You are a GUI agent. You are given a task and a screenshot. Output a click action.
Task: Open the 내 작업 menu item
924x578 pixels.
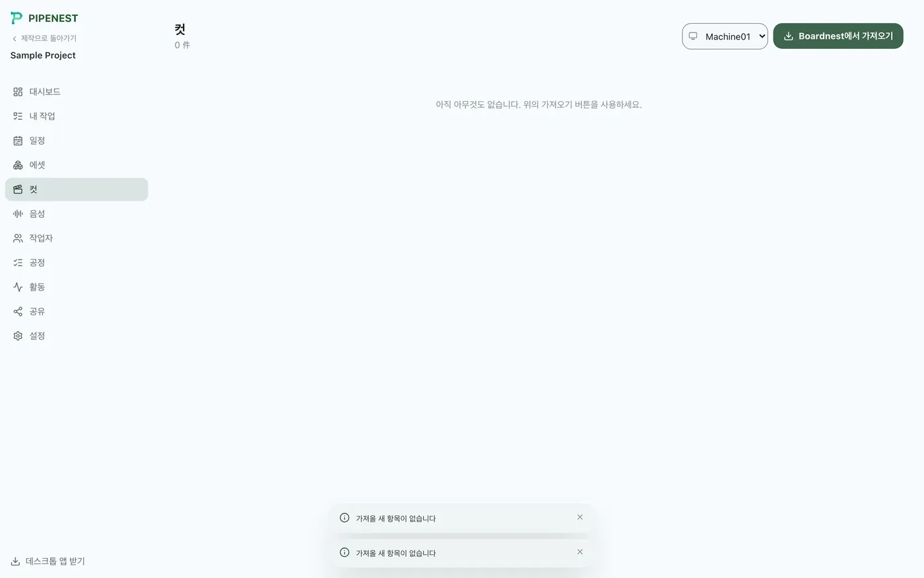pyautogui.click(x=77, y=116)
